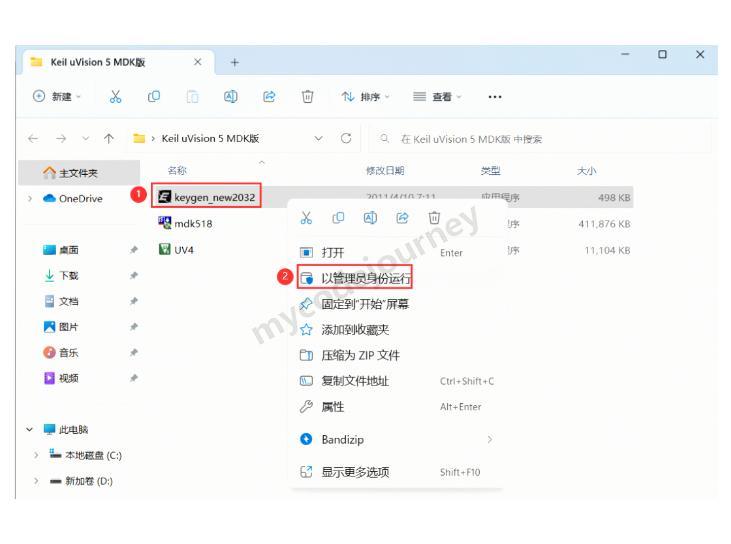731x544 pixels.
Task: Close the Keil uVision 5 MDK tab
Action: (x=198, y=62)
